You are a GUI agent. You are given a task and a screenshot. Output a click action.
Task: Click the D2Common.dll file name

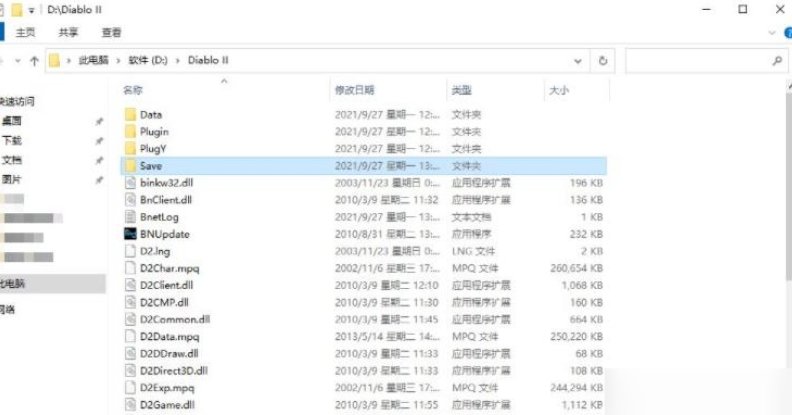point(175,320)
